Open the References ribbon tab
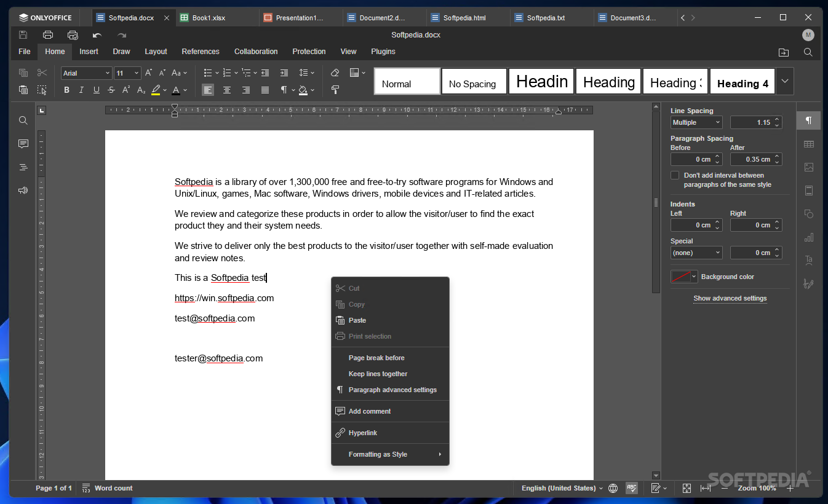828x504 pixels. click(x=201, y=52)
